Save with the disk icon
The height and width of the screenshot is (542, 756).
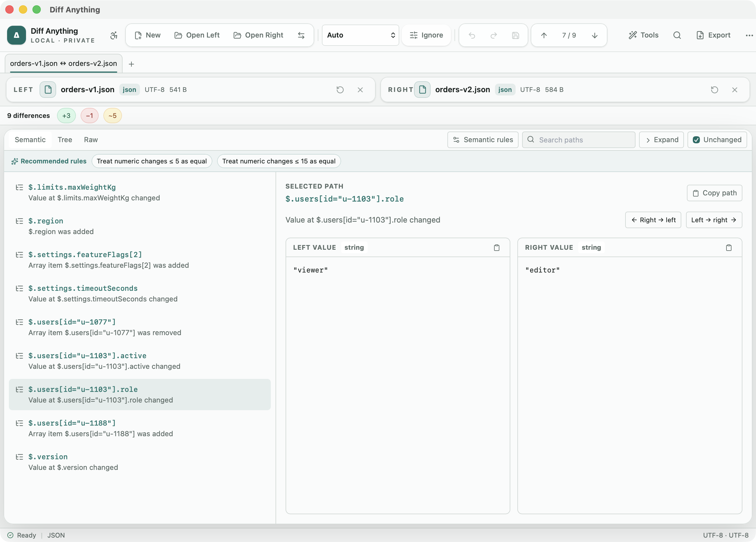tap(515, 35)
